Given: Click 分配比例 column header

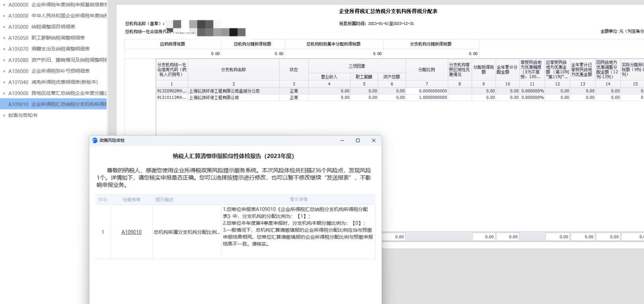Looking at the screenshot, I should 427,70.
